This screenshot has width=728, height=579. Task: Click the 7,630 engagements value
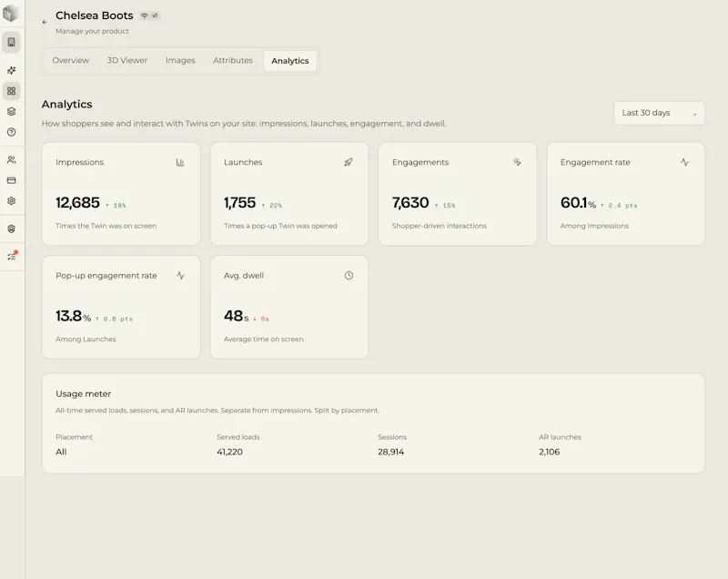(410, 202)
